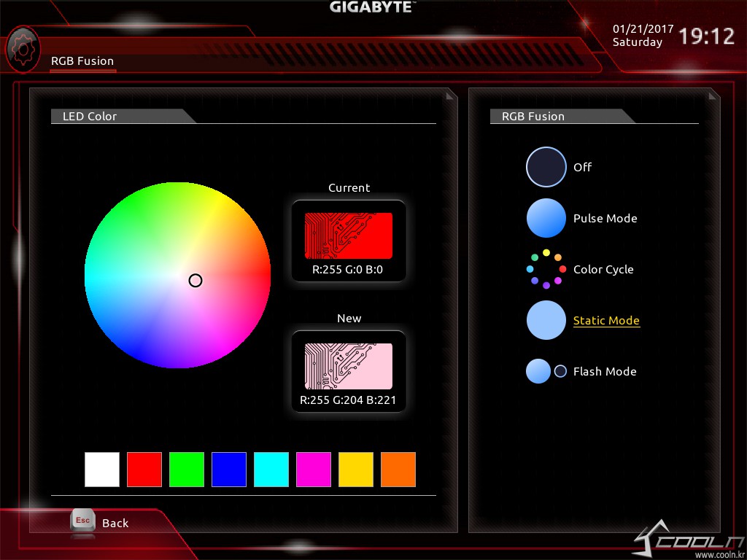Select the Off mode circle icon

546,167
